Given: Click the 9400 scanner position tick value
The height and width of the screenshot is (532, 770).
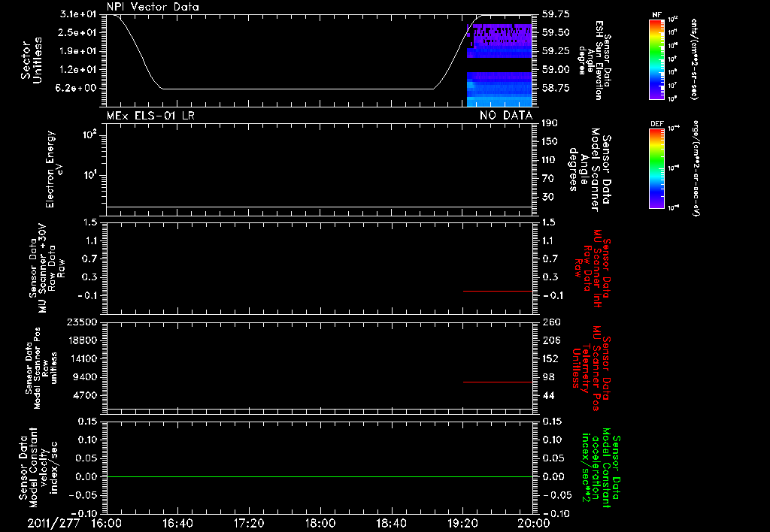Looking at the screenshot, I should (85, 377).
